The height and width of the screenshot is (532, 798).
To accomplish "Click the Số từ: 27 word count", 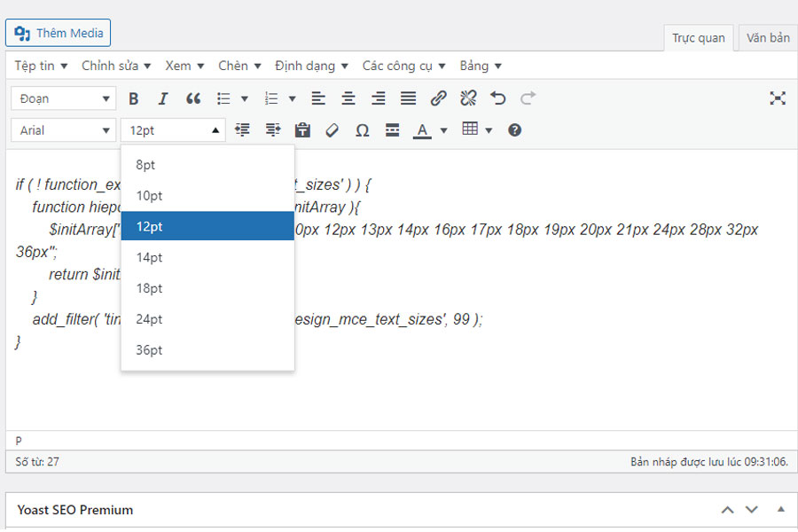I will pos(37,462).
